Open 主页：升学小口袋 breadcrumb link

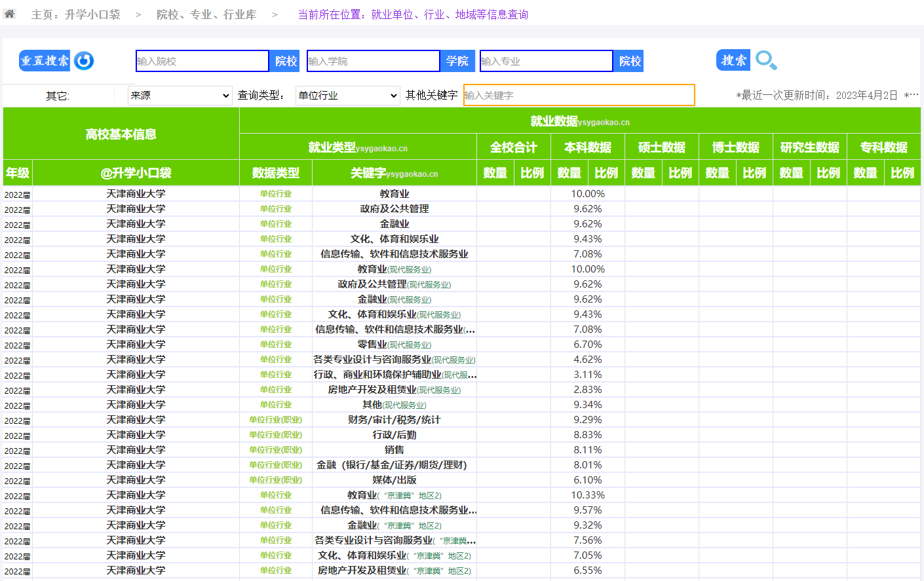[75, 14]
